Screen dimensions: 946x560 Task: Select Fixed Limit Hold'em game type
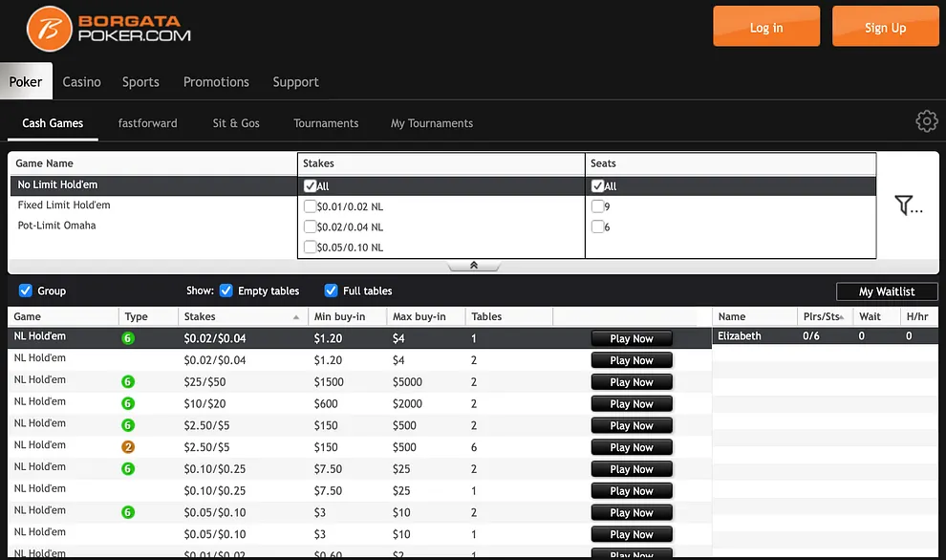click(154, 205)
